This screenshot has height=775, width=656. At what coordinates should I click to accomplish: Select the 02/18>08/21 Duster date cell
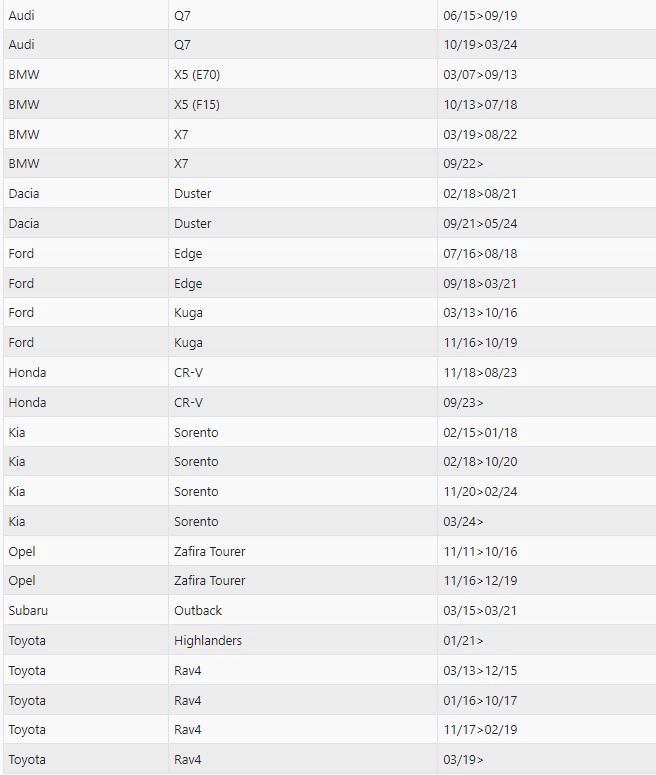480,194
